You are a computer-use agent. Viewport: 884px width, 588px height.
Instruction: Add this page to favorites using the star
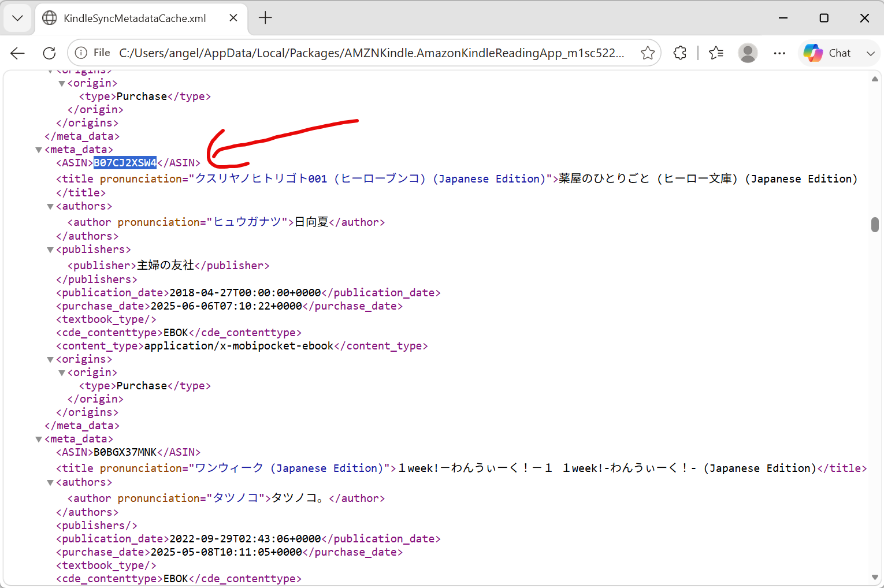pyautogui.click(x=648, y=53)
